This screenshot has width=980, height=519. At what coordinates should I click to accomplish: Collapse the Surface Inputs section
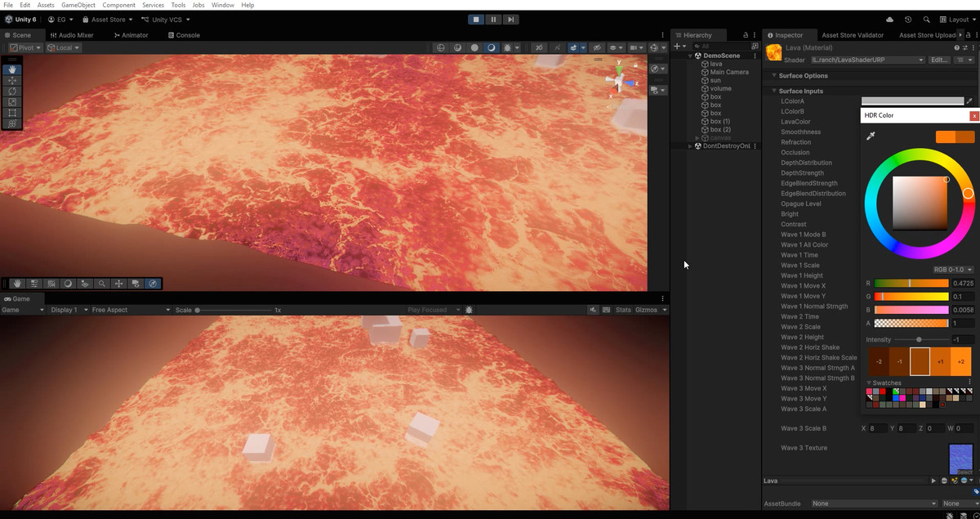(x=773, y=91)
